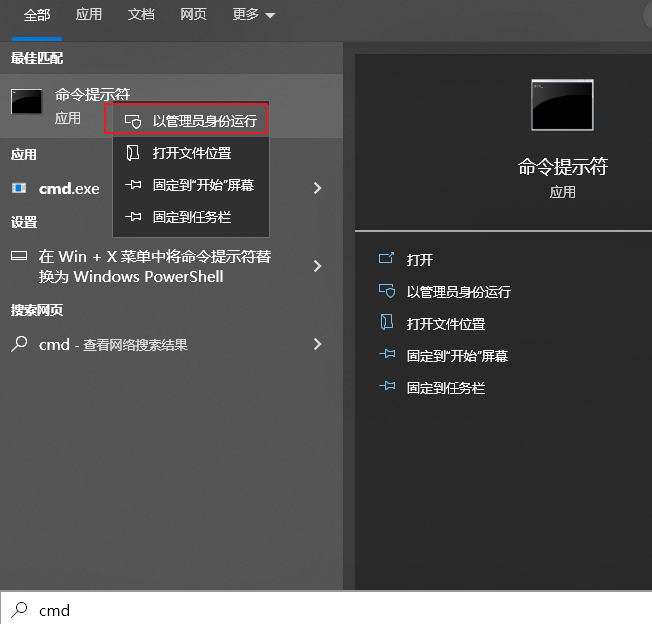The image size is (652, 624).
Task: Click 固定到"开始"屏幕 in the right preview pane
Action: click(457, 356)
